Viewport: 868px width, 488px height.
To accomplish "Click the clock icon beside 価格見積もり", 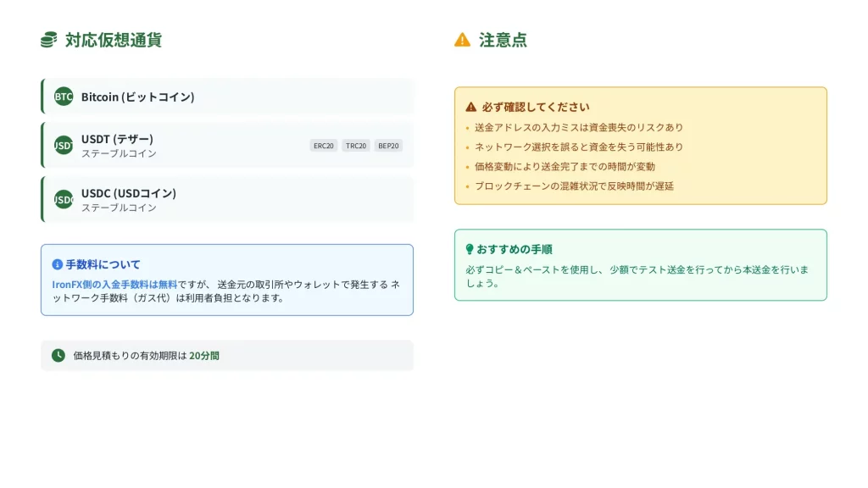I will 58,356.
